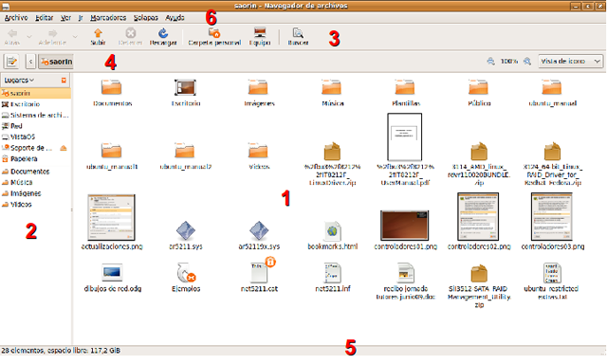
Task: Open the Editar menu
Action: [45, 18]
